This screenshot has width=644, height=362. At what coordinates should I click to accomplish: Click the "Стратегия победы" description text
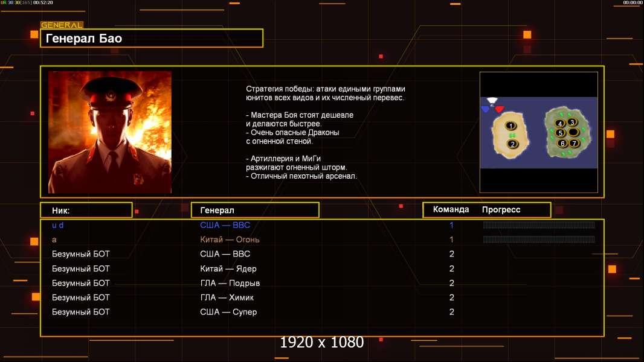coord(325,93)
